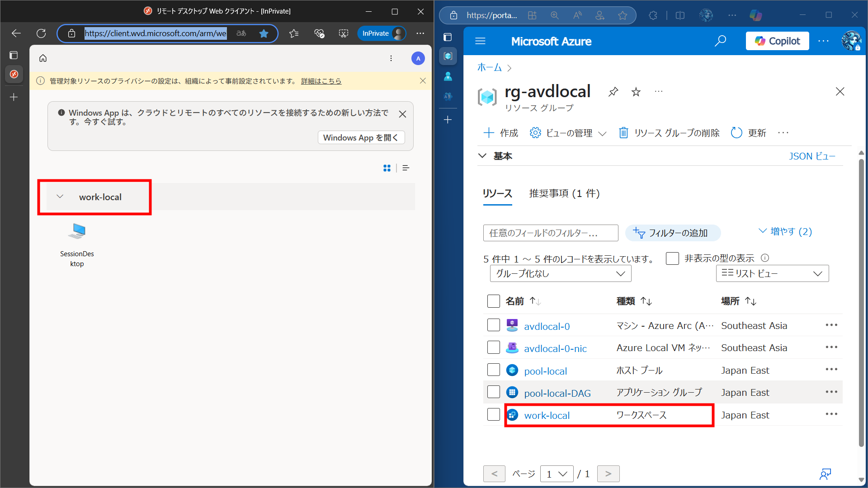Screen dimensions: 868x488
Task: Open the SessionDesktop remote resource icon
Action: 77,232
